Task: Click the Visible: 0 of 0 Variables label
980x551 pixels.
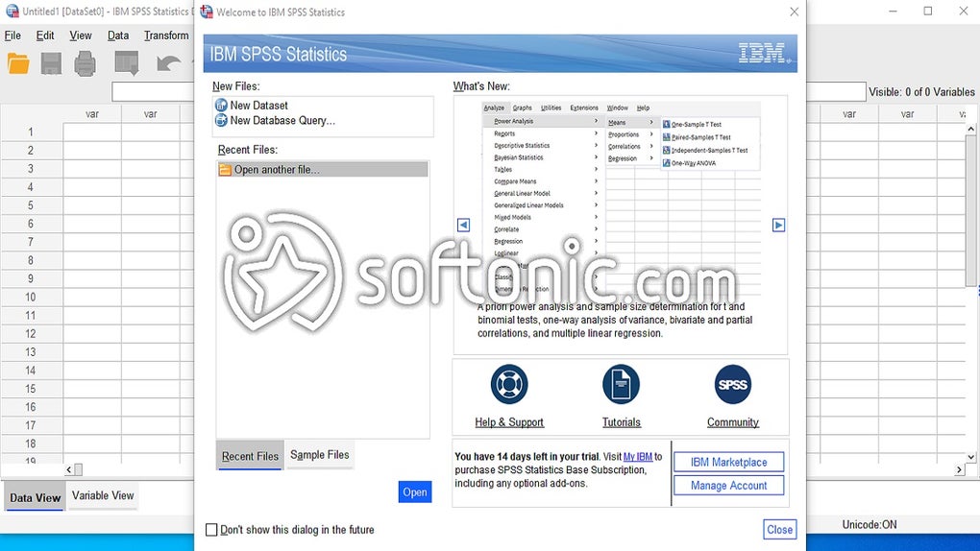Action: [921, 92]
